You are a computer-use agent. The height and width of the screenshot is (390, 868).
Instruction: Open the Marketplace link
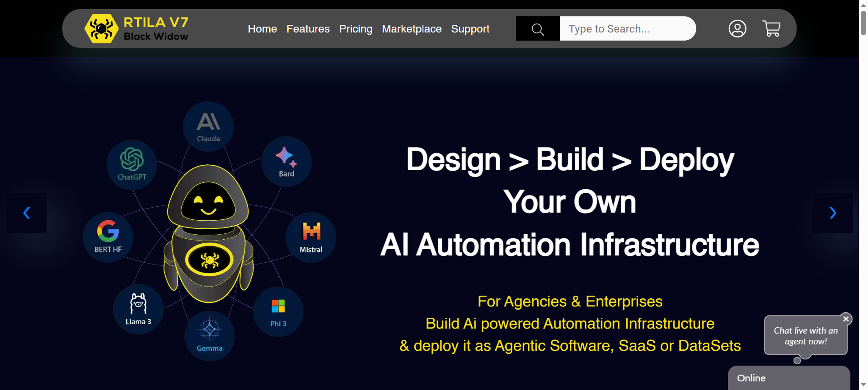tap(412, 29)
